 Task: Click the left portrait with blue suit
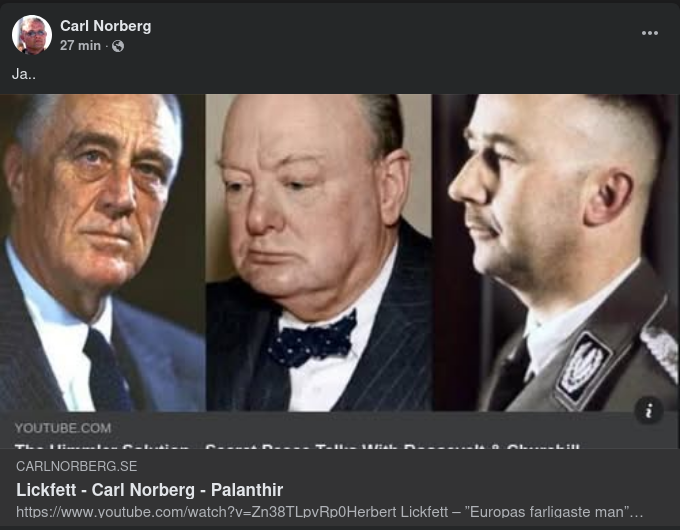tap(103, 252)
